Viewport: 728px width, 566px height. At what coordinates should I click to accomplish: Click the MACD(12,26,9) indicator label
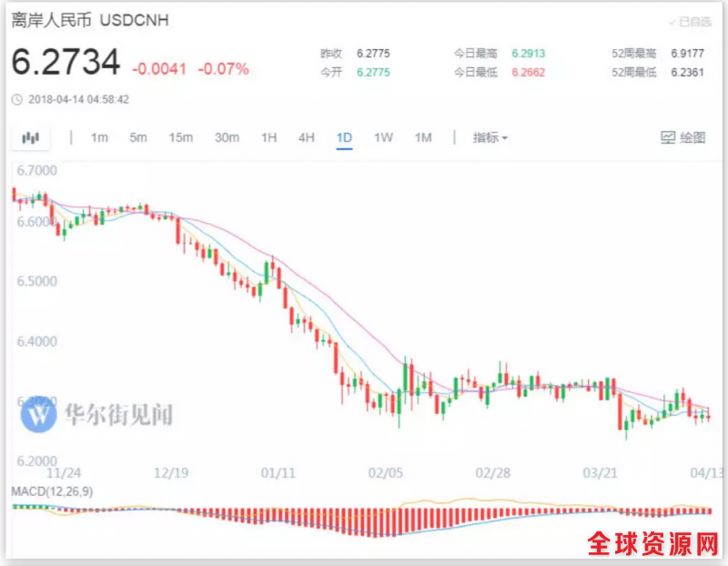[x=52, y=491]
